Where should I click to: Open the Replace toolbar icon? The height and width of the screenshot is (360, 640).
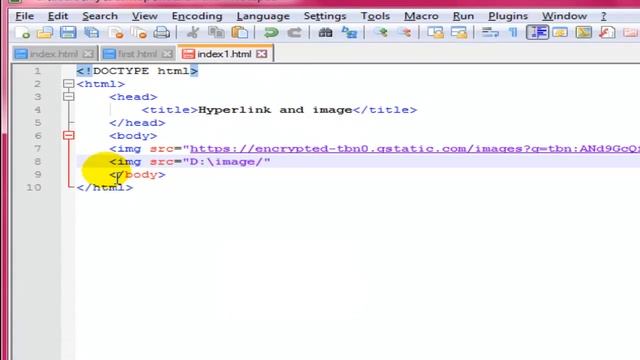[x=349, y=32]
